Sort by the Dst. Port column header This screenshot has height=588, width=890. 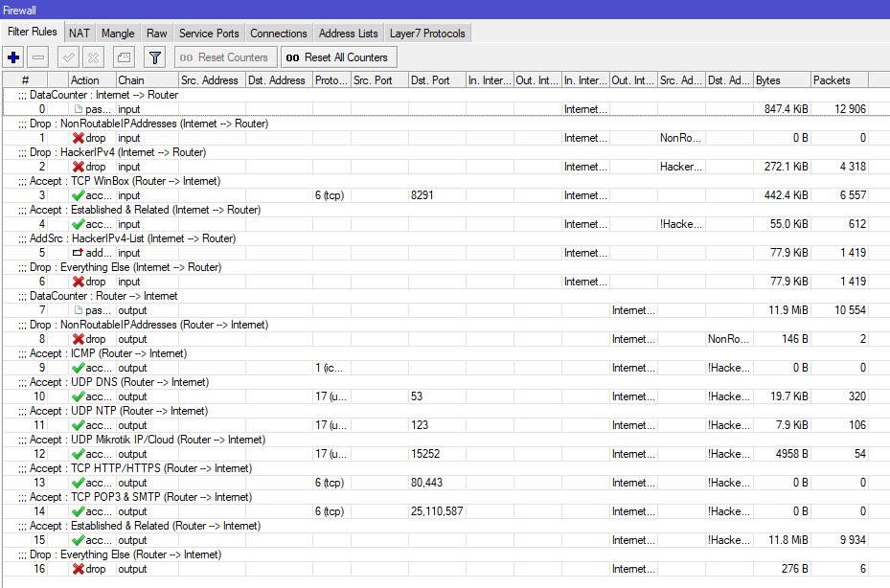437,80
